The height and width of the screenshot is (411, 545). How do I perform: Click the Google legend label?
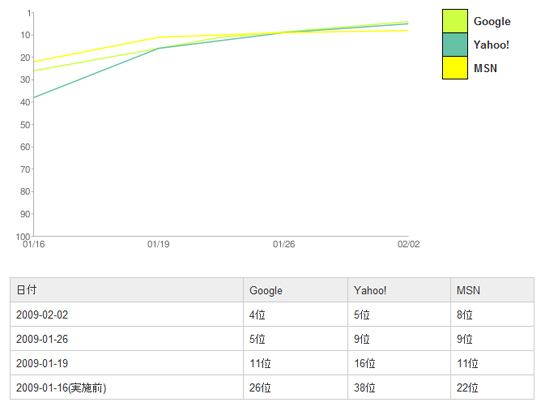pyautogui.click(x=492, y=22)
